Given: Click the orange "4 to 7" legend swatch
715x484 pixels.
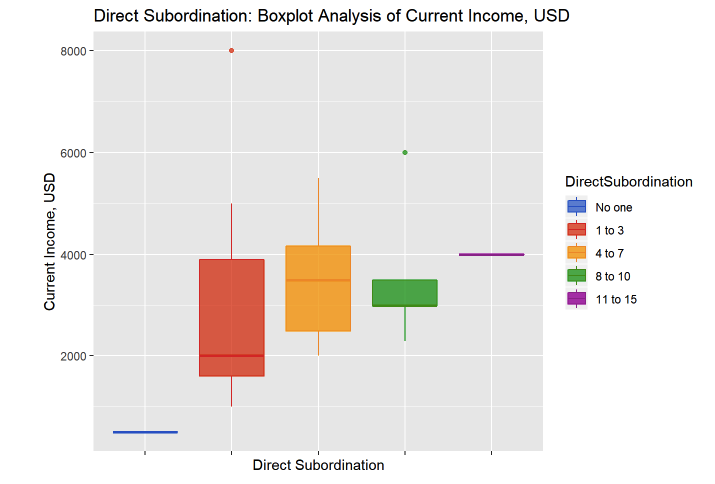Looking at the screenshot, I should point(576,253).
